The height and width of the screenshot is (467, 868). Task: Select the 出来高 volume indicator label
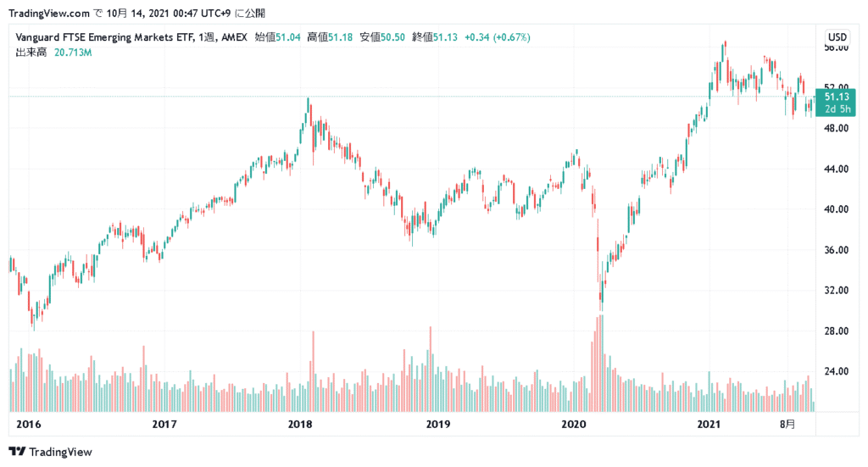tap(30, 53)
